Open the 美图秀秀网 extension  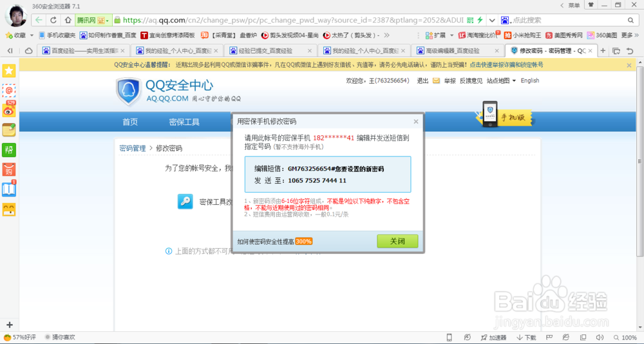coord(564,35)
